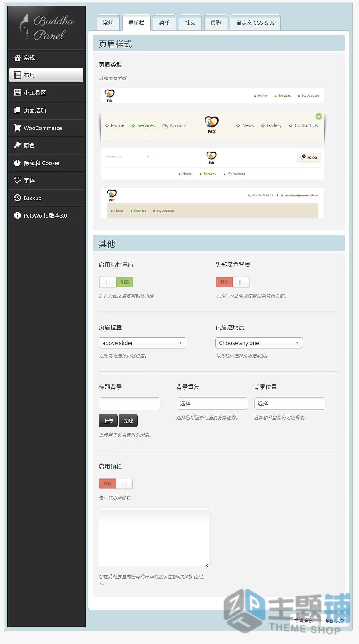
Task: Click the Buddha Panel logo
Action: (x=46, y=27)
